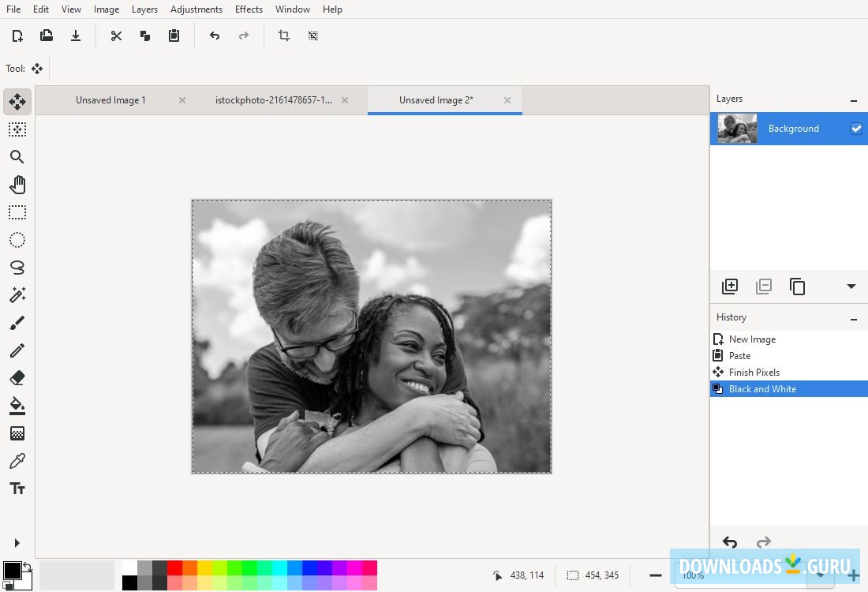Select Paste step in History
The height and width of the screenshot is (592, 868).
click(739, 356)
